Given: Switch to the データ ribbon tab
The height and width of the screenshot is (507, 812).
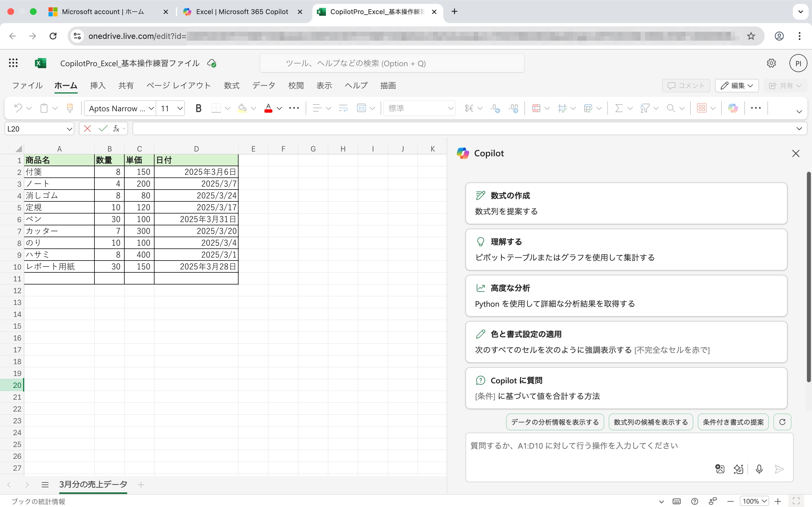Looking at the screenshot, I should [x=263, y=86].
